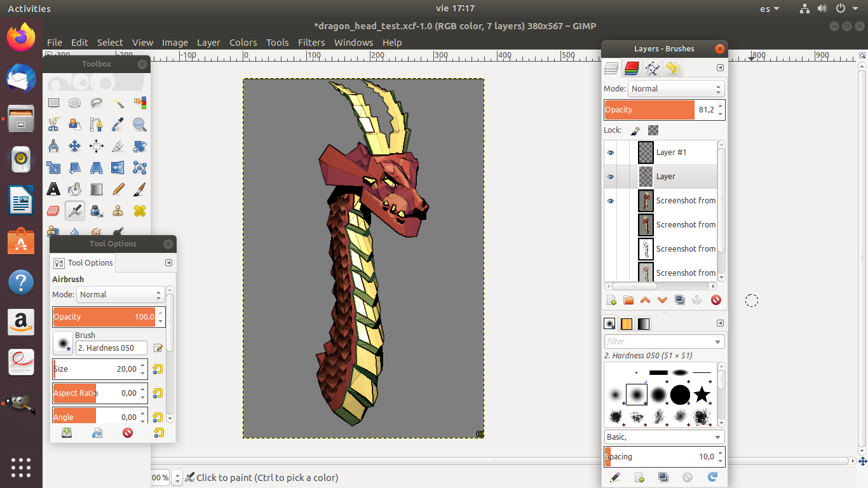Select the Heal bandage tool
This screenshot has height=488, width=868.
(x=140, y=210)
